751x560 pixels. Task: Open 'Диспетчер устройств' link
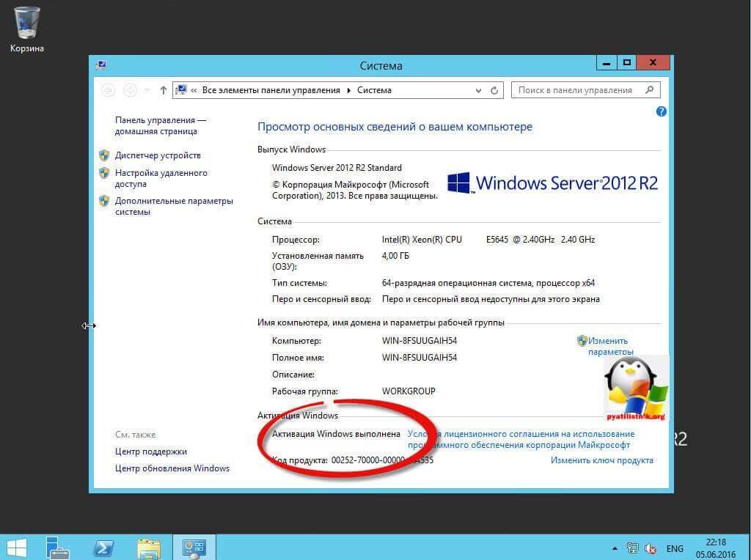(158, 155)
